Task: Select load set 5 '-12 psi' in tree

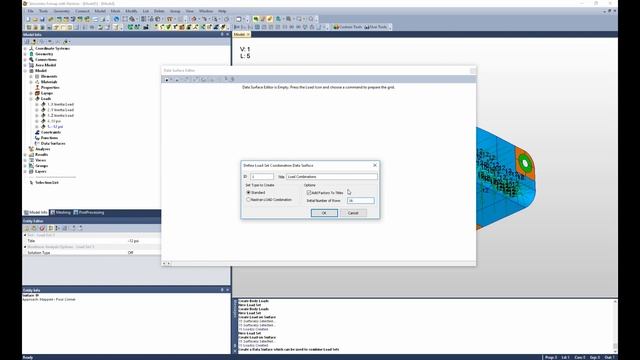Action: [x=55, y=127]
